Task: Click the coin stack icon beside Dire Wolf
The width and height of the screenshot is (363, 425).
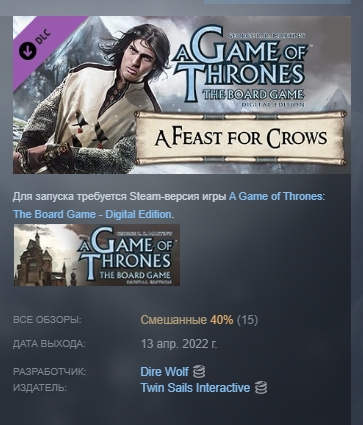Action: click(199, 371)
